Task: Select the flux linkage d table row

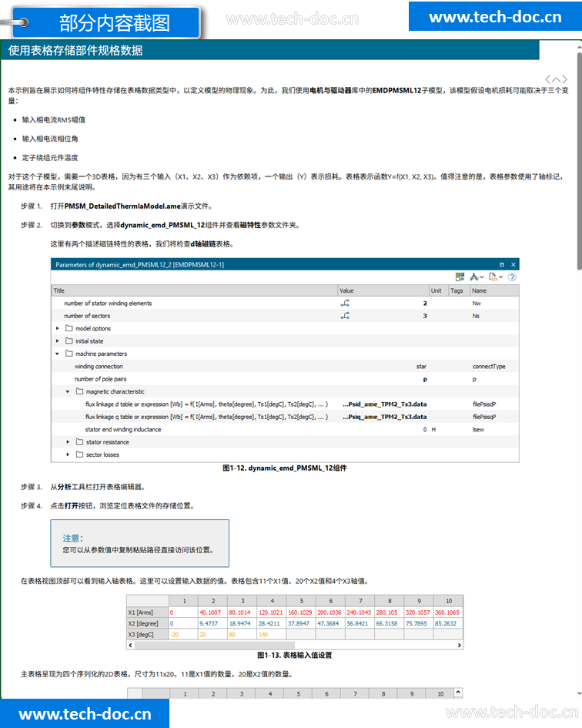Action: point(285,404)
